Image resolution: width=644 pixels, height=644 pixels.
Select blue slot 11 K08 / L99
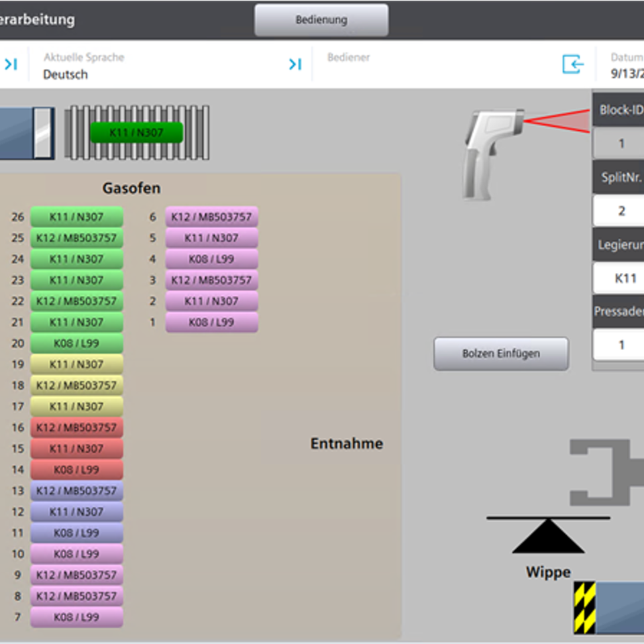76,533
